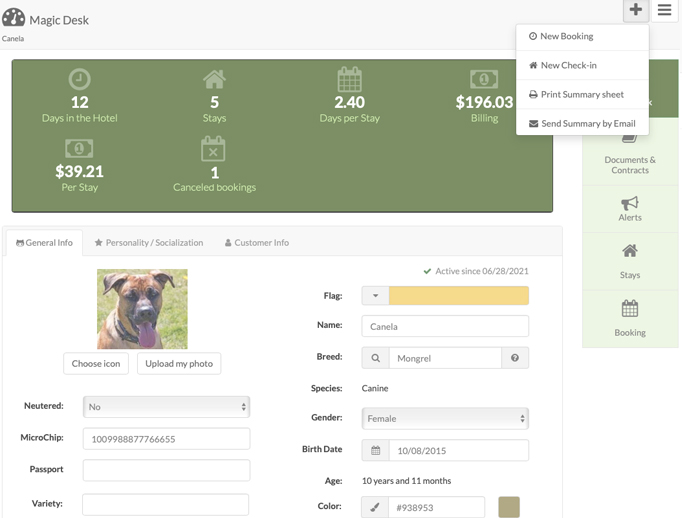The image size is (682, 518).
Task: Choose New Check-in menu item
Action: point(582,66)
